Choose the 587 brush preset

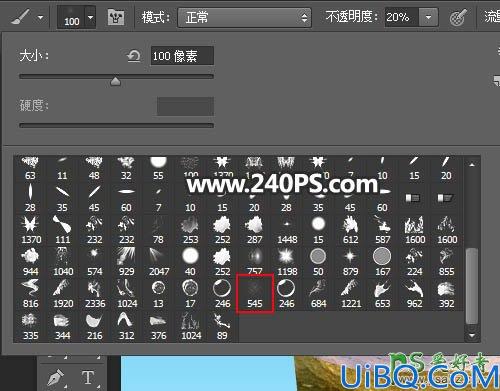[382, 230]
